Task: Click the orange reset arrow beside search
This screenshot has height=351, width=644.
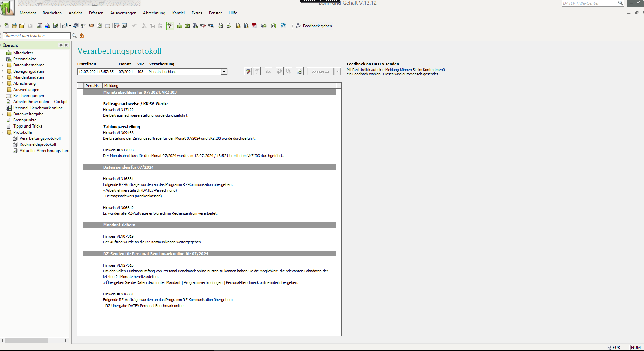Action: coord(82,36)
